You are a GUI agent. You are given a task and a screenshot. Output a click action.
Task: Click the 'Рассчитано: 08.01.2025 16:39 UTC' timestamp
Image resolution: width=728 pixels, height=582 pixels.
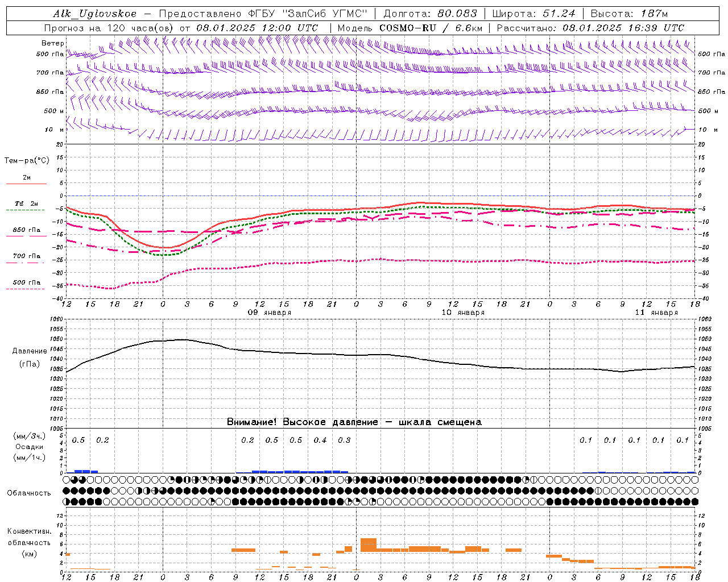click(x=590, y=28)
